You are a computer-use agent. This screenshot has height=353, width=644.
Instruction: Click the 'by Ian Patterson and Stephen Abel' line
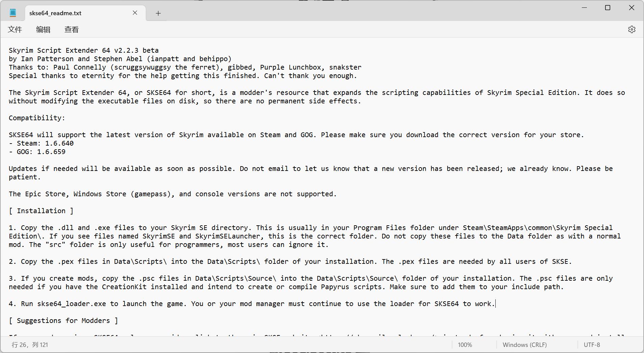pyautogui.click(x=120, y=59)
